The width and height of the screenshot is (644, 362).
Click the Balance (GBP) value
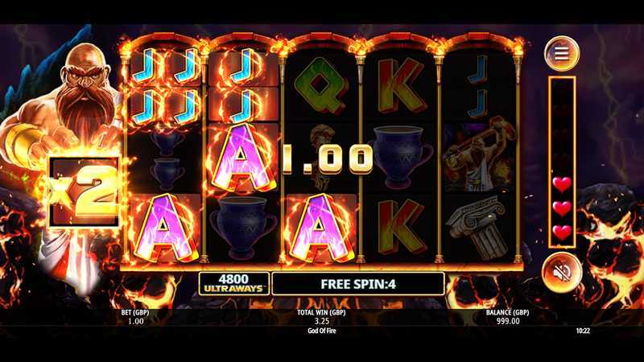point(508,321)
